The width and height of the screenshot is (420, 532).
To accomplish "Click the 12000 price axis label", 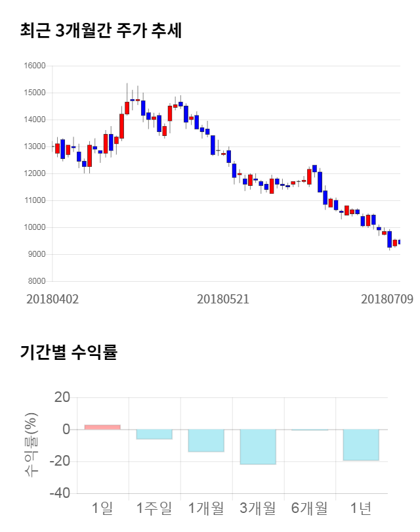I will [x=35, y=174].
